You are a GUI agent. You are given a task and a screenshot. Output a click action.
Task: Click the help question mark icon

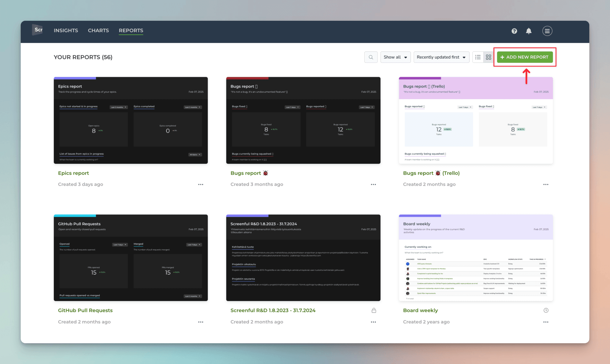coord(514,31)
